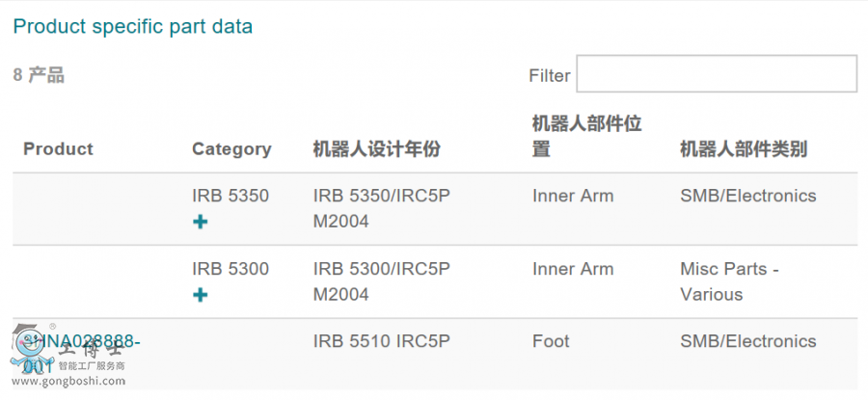This screenshot has width=868, height=400.
Task: Sort by the 机器人部件位置 column header
Action: pyautogui.click(x=586, y=136)
